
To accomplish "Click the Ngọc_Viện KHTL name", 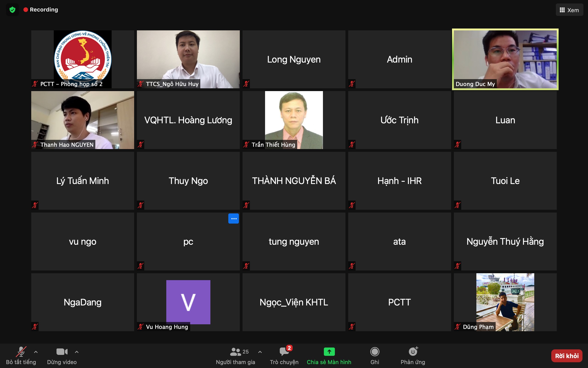I will point(294,302).
